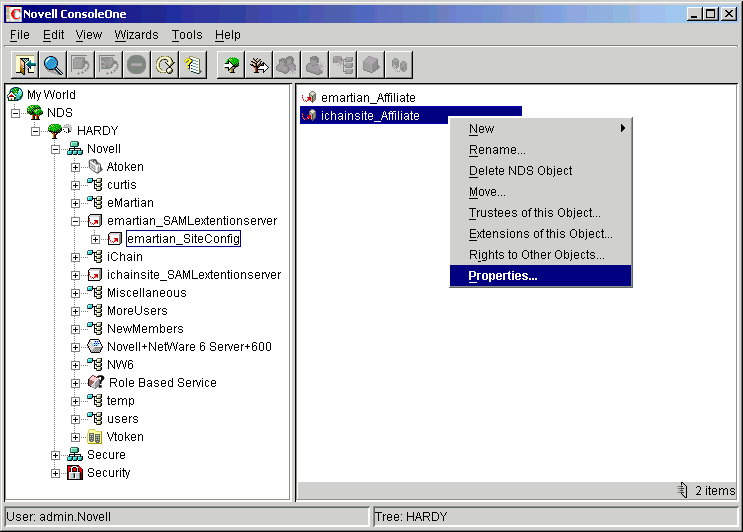743x532 pixels.
Task: Open the Wizards menu
Action: click(x=136, y=35)
